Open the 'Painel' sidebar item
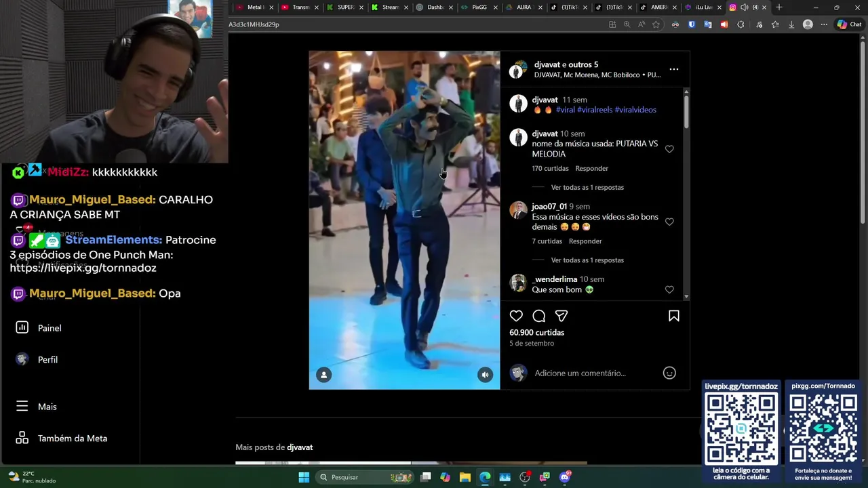This screenshot has height=488, width=868. click(39, 328)
